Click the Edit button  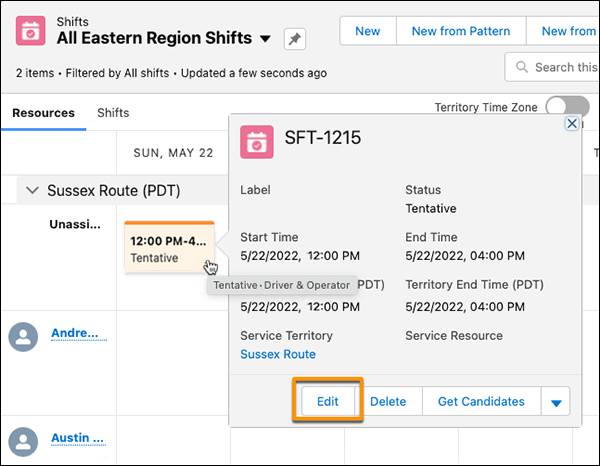tap(328, 401)
